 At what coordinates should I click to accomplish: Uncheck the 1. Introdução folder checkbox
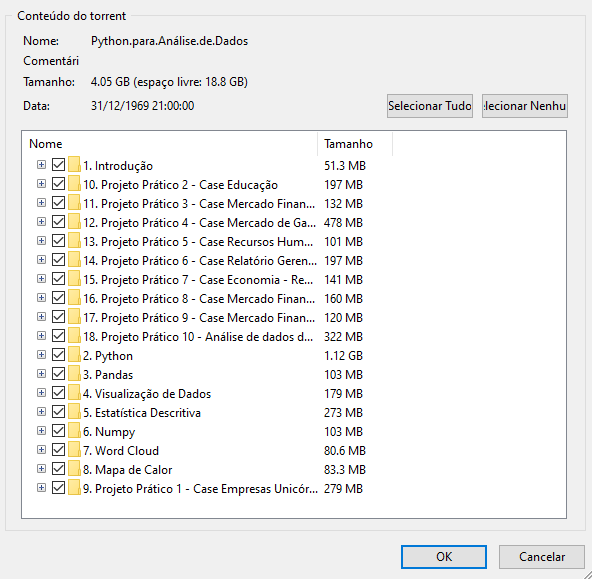tap(59, 165)
